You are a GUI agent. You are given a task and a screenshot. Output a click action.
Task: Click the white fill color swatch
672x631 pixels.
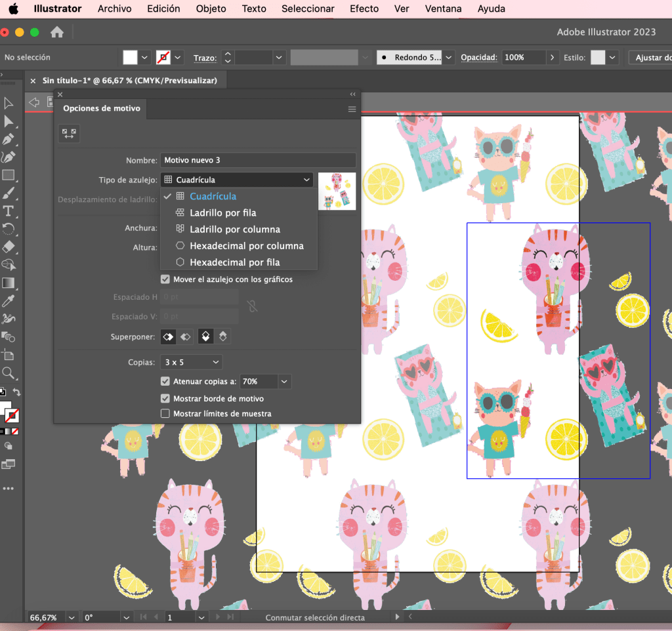coord(130,58)
